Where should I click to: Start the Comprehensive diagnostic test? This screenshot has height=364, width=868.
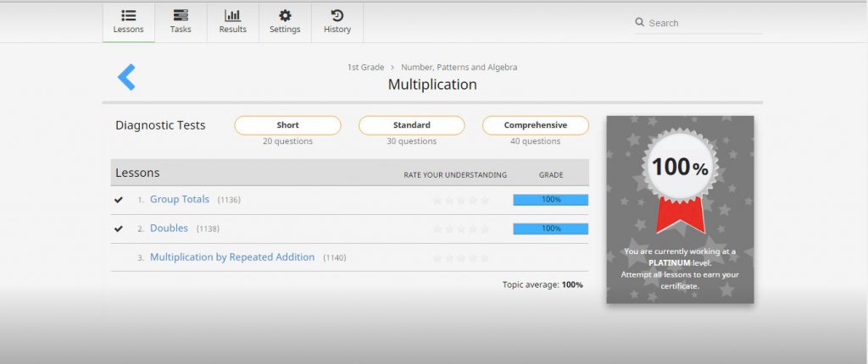pyautogui.click(x=536, y=125)
